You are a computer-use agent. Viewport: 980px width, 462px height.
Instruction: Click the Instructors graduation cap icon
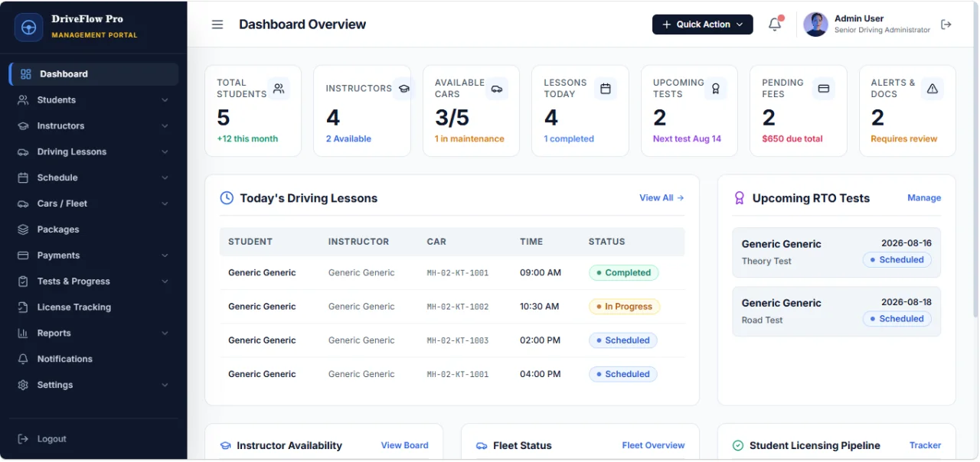click(x=403, y=89)
